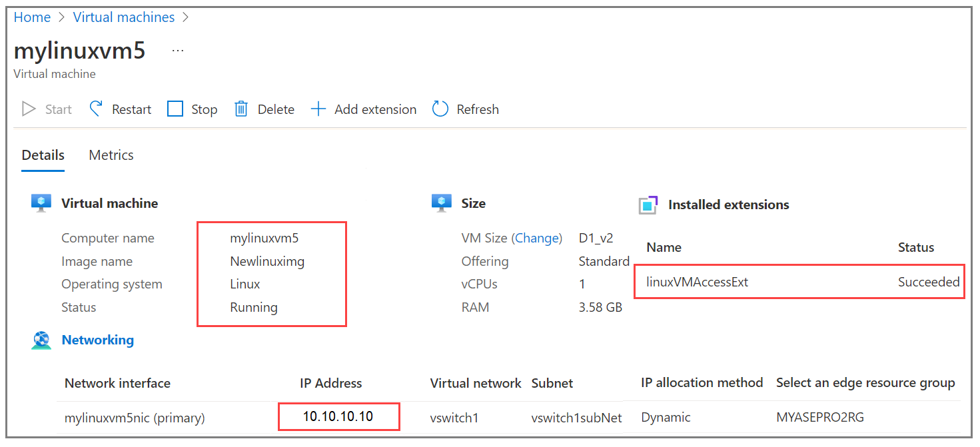Open Virtual machines breadcrumb link
980x447 pixels.
pyautogui.click(x=124, y=17)
